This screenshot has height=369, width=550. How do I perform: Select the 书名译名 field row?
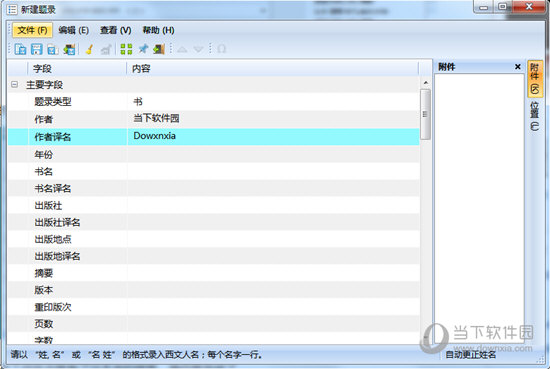click(x=214, y=188)
